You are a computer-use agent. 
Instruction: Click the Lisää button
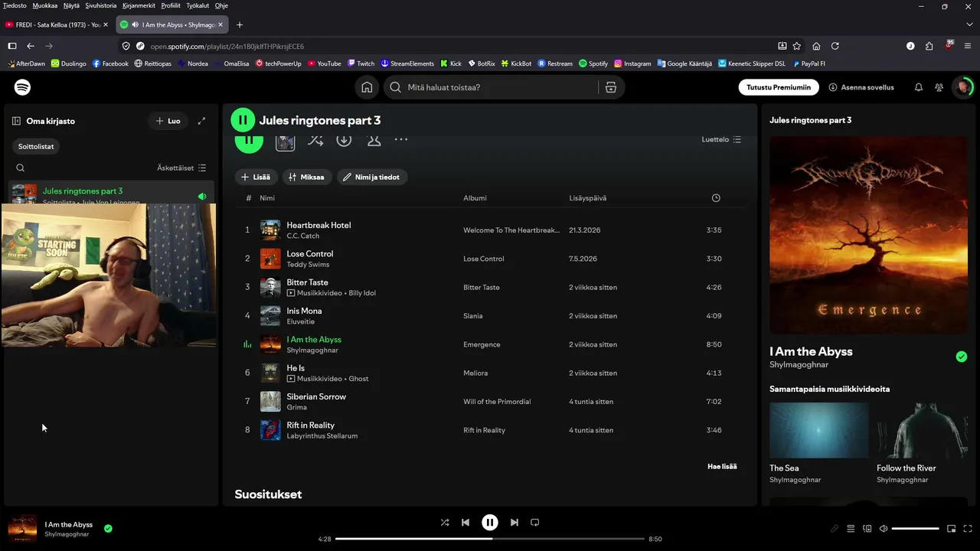(256, 177)
